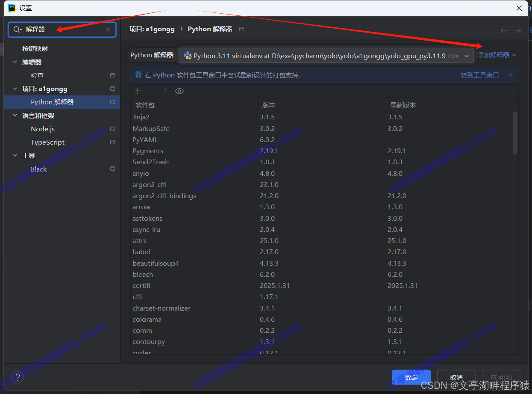Select the MarkupSafe package row
The width and height of the screenshot is (532, 394).
pos(322,128)
